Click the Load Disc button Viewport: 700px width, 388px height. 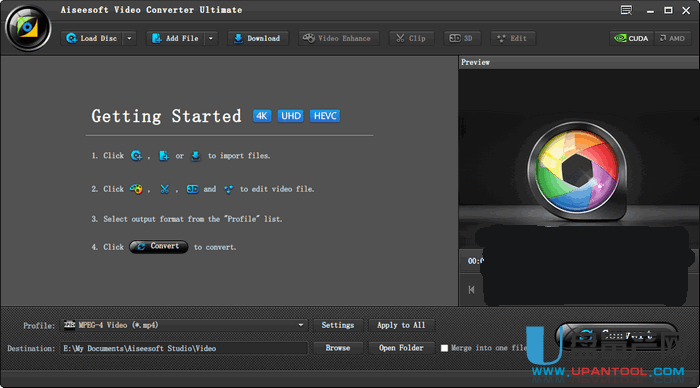tap(92, 38)
